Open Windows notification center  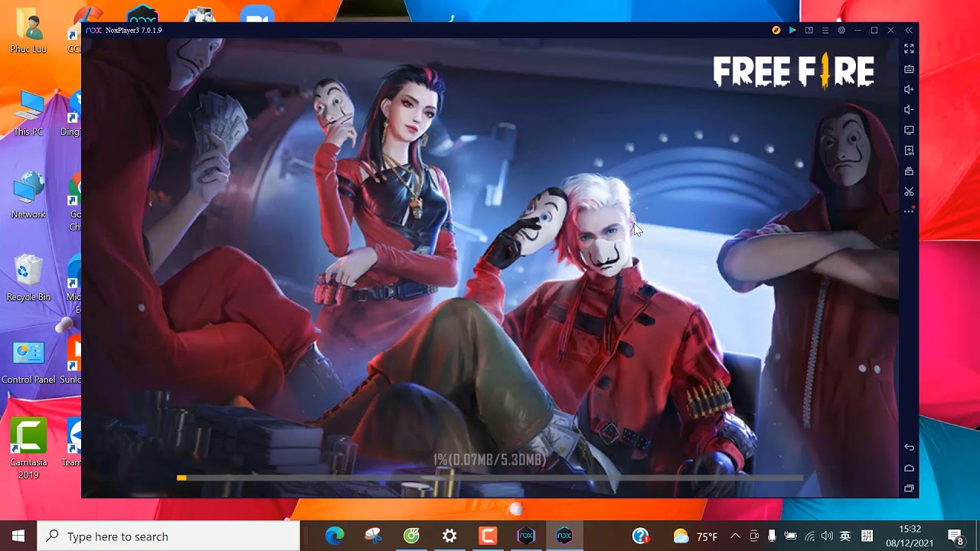click(x=955, y=536)
